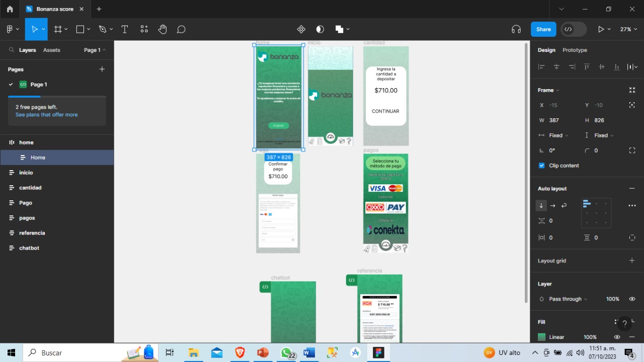Select the Bonanza score file tab
644x362 pixels.
(x=55, y=9)
